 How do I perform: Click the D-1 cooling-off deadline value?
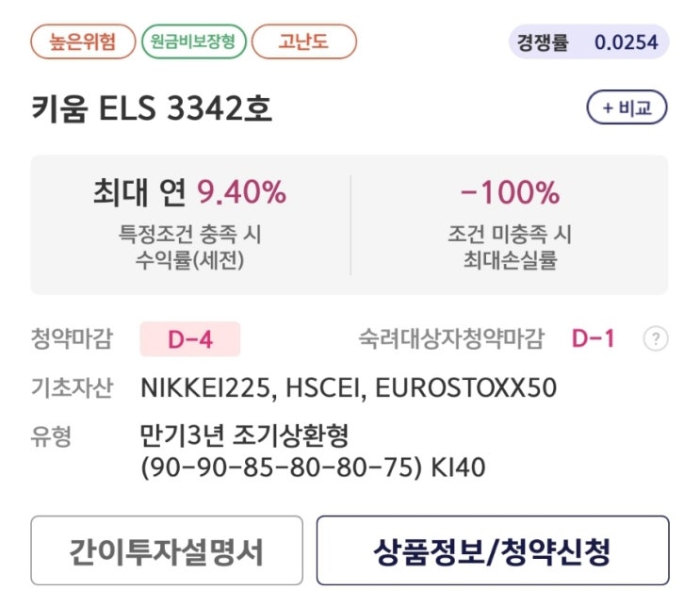[x=593, y=339]
